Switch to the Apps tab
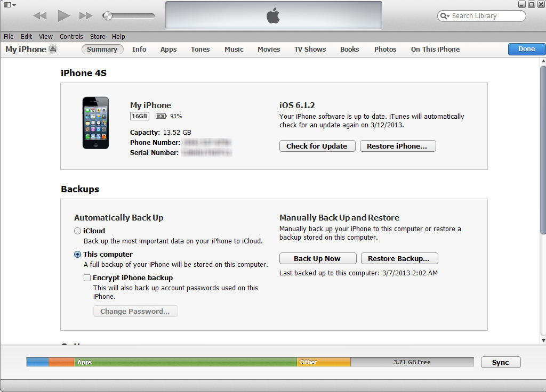This screenshot has height=392, width=546. (x=168, y=50)
